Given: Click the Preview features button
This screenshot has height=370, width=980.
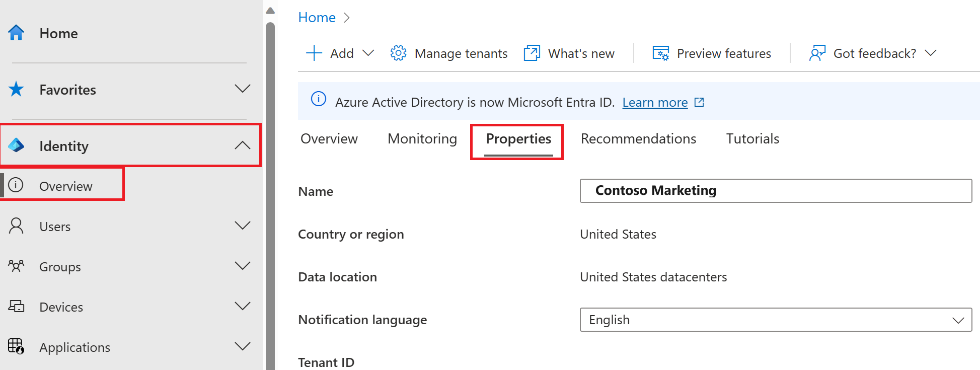Looking at the screenshot, I should point(711,53).
